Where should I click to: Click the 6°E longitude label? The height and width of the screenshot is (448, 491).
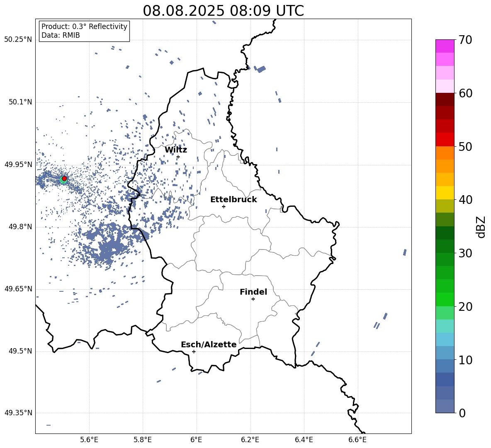(x=196, y=440)
